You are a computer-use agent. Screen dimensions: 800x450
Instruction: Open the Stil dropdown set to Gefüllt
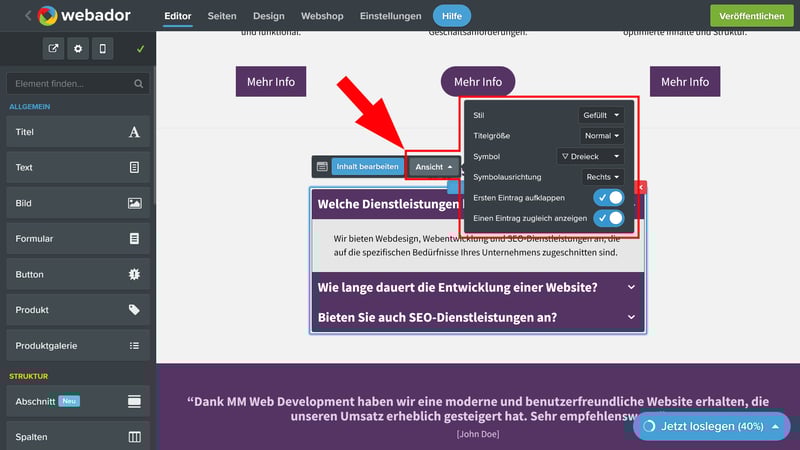pos(600,115)
